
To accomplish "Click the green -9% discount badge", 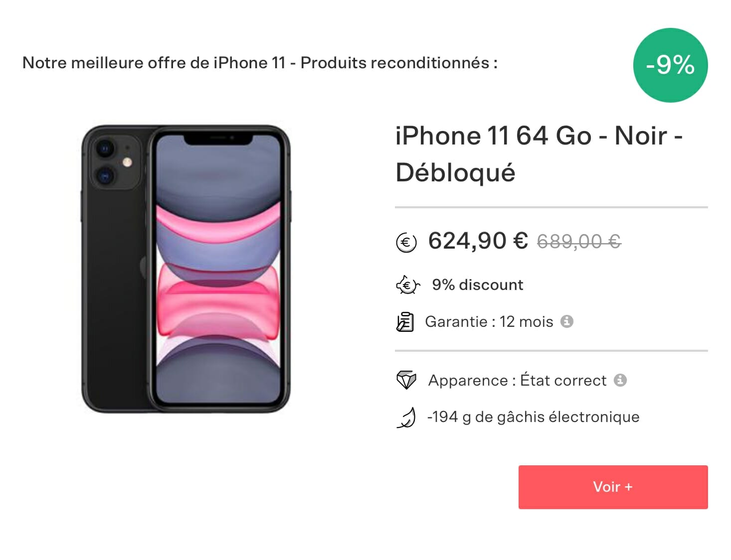I will tap(670, 65).
